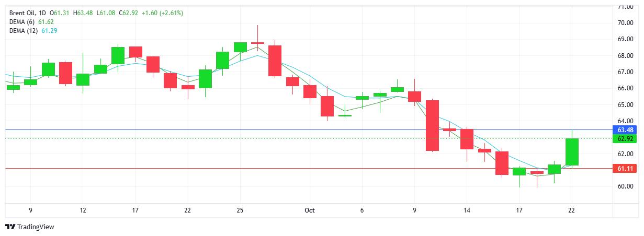Screen dimensions: 644x236
Task: Click the red 61.11 price label
Action: pyautogui.click(x=626, y=169)
